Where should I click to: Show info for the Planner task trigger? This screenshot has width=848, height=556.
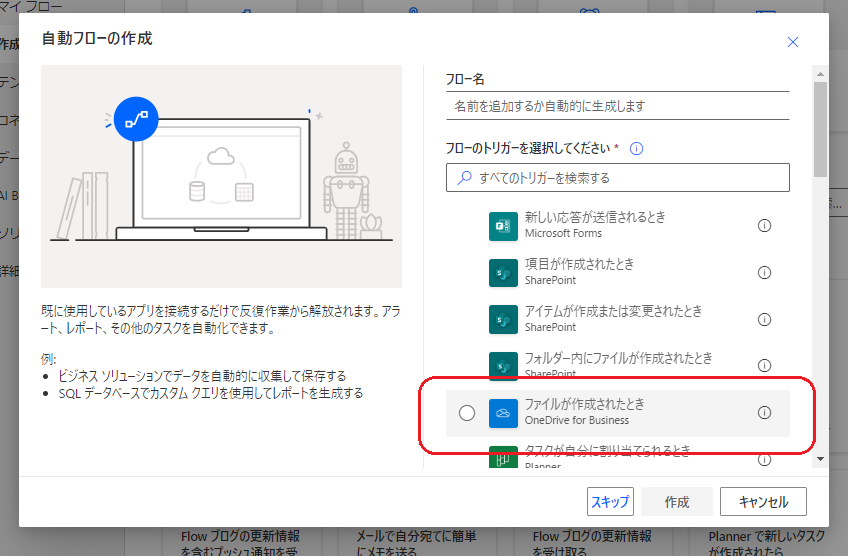pyautogui.click(x=764, y=460)
